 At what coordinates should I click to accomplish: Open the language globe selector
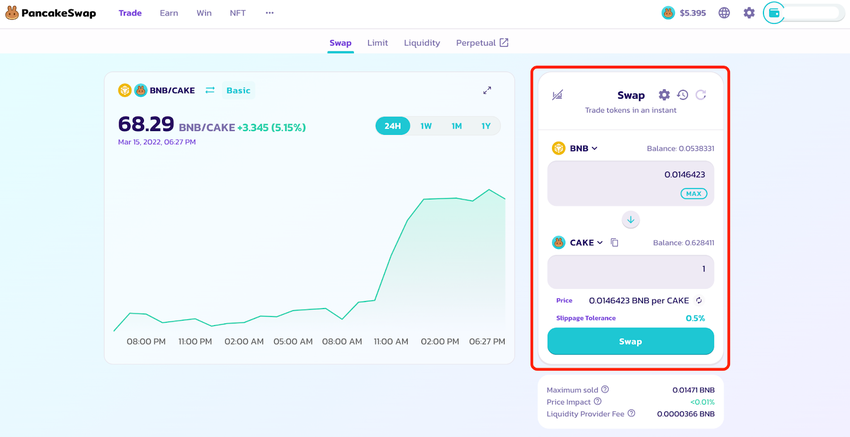click(x=724, y=13)
